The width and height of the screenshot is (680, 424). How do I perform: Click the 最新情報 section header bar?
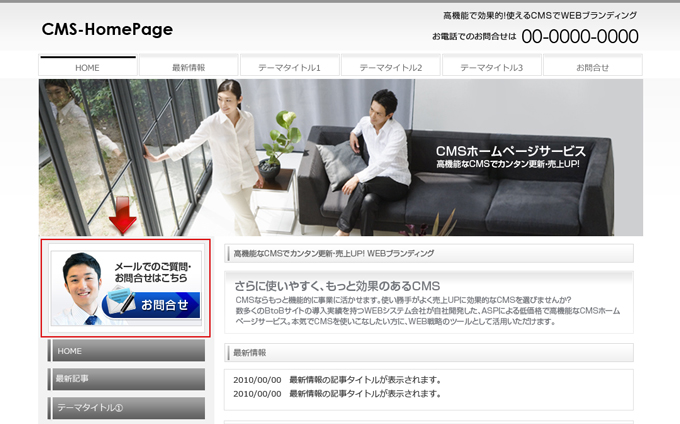429,353
